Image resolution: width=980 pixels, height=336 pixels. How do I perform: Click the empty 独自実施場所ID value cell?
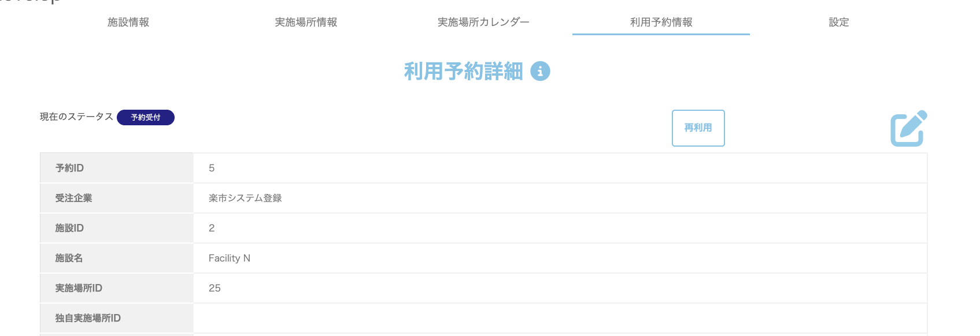[560, 318]
